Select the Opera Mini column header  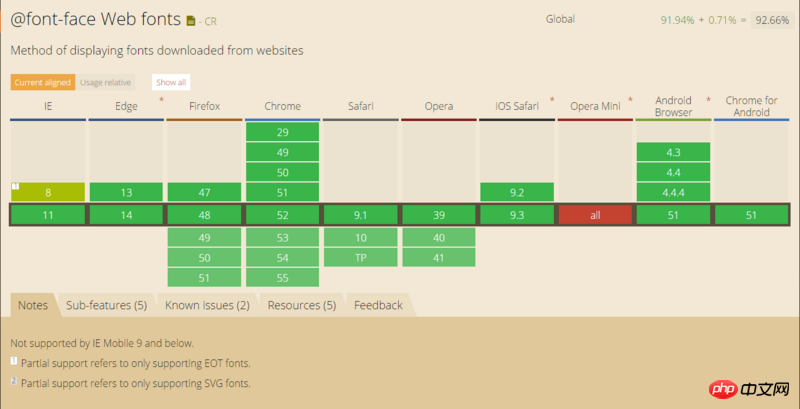tap(595, 106)
